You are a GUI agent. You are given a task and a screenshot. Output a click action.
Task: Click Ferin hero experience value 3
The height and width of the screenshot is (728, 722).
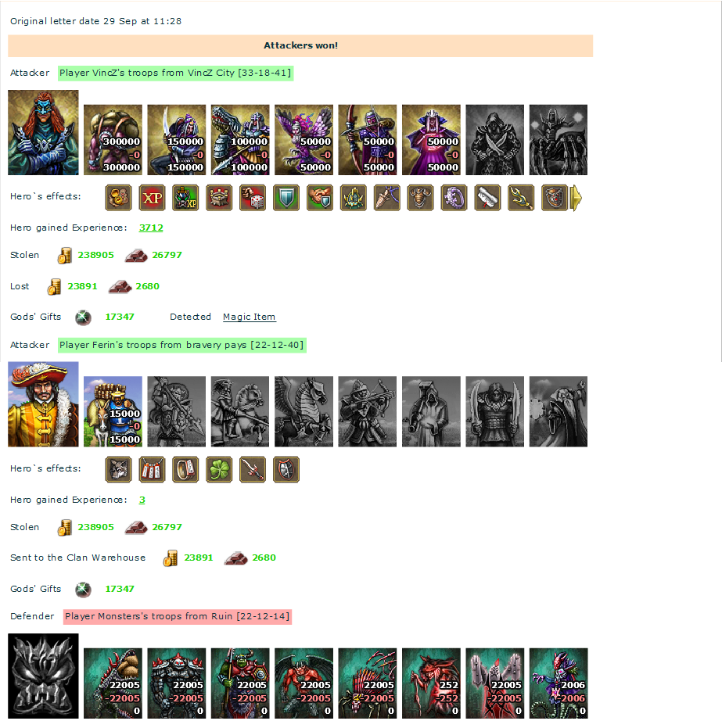coord(142,500)
